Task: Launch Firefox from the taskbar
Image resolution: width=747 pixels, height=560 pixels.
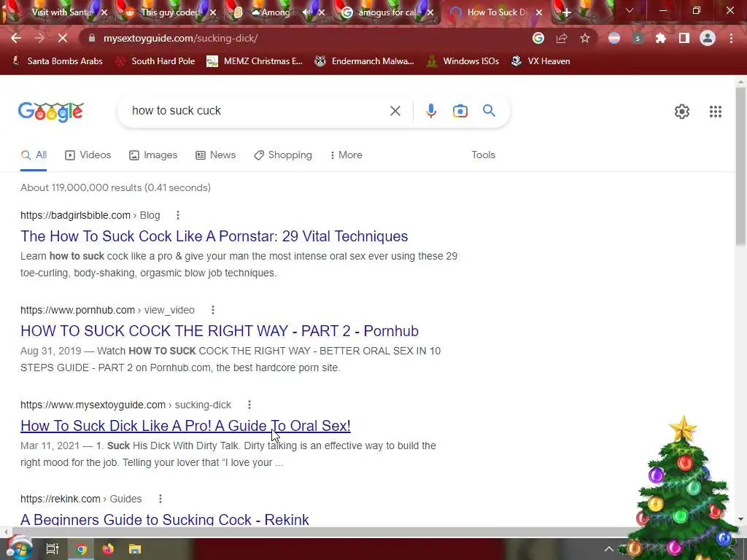Action: [108, 549]
